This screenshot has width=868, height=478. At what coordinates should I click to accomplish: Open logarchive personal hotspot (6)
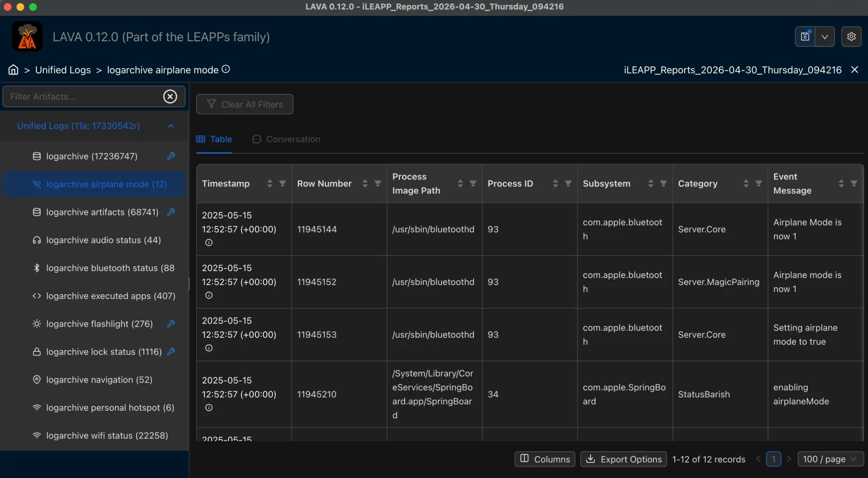click(x=94, y=408)
